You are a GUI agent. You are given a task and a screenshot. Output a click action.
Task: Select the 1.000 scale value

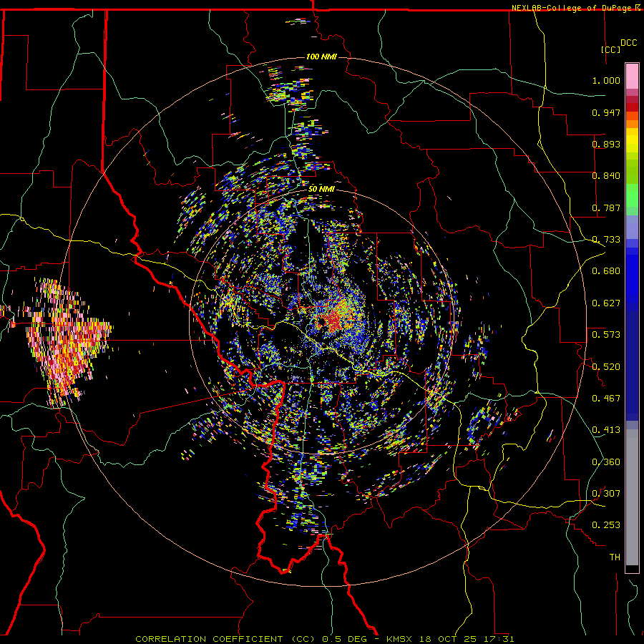[606, 80]
